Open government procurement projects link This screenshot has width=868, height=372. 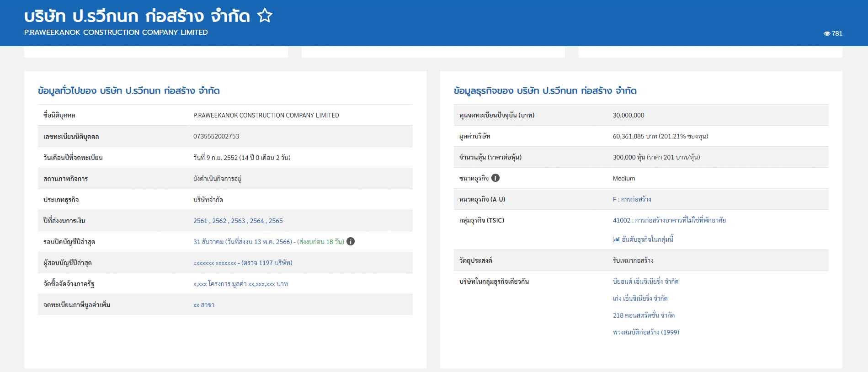(x=240, y=284)
